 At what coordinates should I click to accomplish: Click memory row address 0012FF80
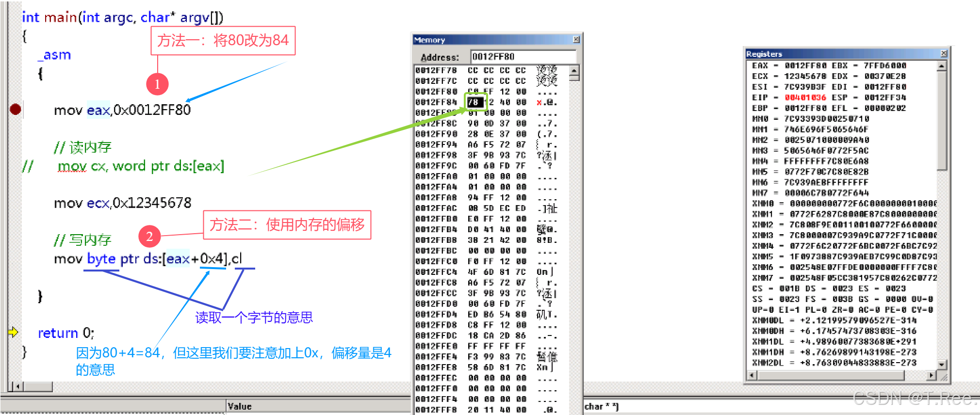tap(436, 92)
